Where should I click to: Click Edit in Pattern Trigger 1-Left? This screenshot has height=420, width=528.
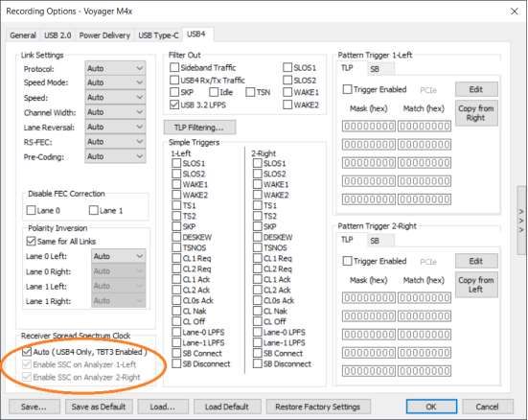(x=476, y=90)
